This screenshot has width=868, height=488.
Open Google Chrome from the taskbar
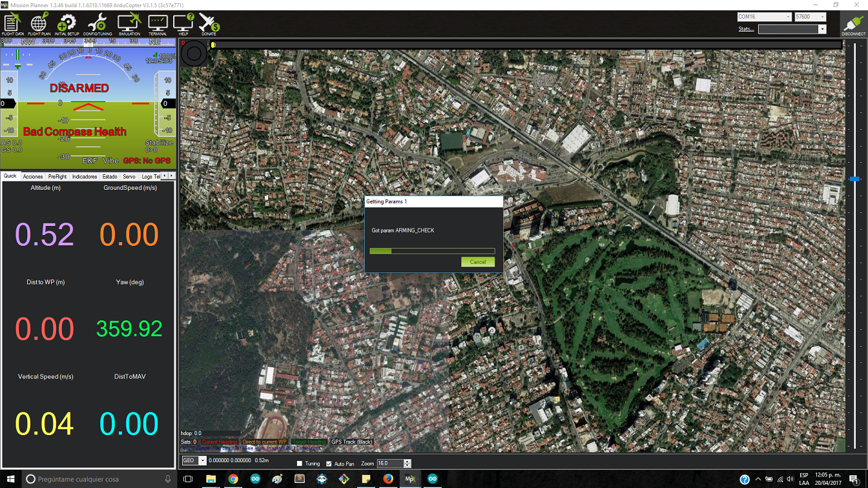pos(232,479)
